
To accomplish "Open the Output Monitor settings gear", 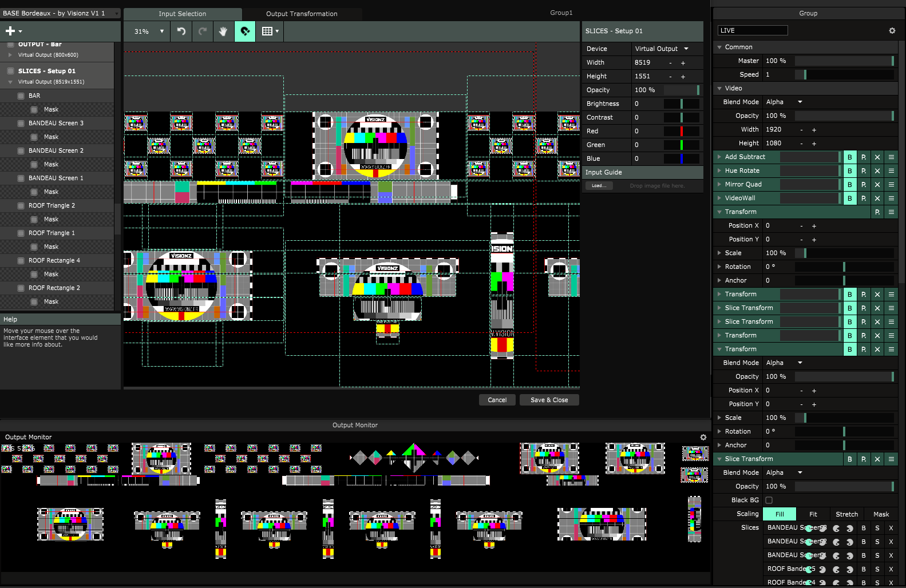I will coord(703,438).
